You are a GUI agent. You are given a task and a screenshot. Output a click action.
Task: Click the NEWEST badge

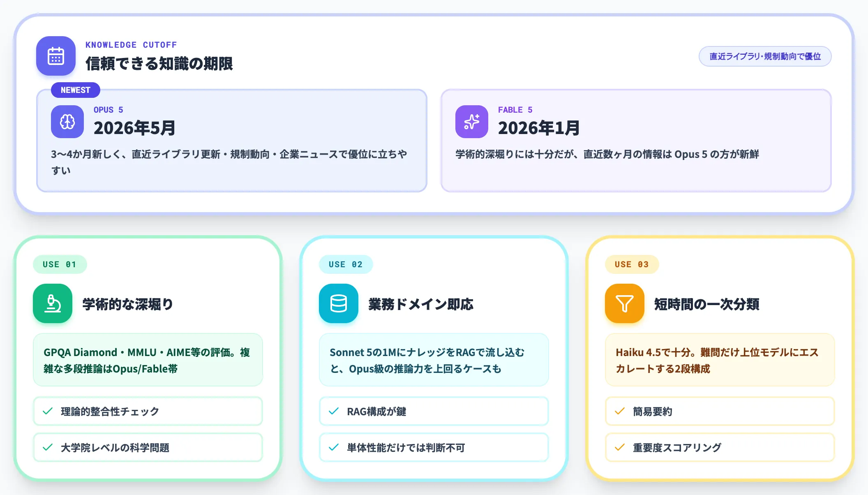[76, 90]
